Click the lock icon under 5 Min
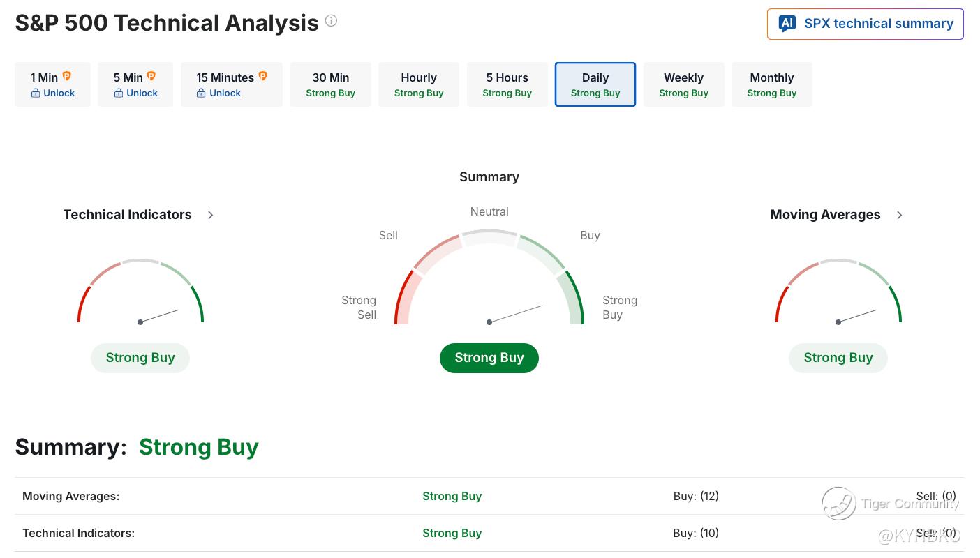This screenshot has width=980, height=558. pos(119,93)
